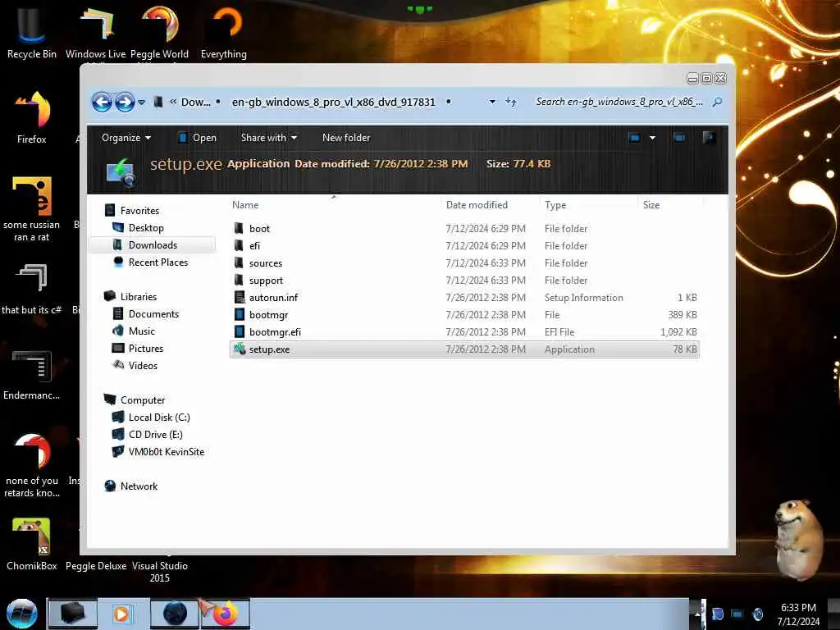This screenshot has height=630, width=840.
Task: Select en-gb_windows_8_pro_vl_x86_dvd_917831 breadcrumb
Action: (x=333, y=102)
